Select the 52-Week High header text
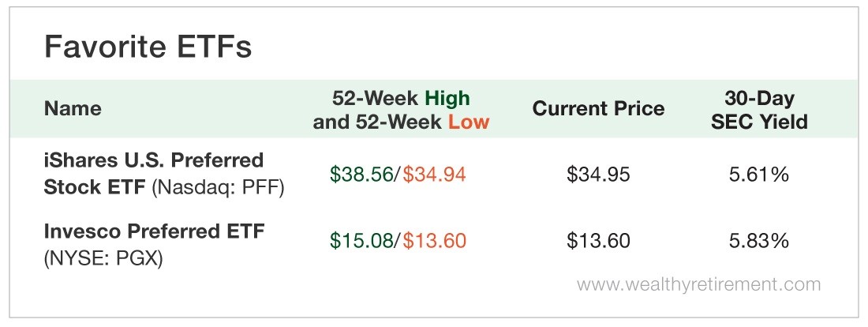The width and height of the screenshot is (868, 327). coord(401,99)
